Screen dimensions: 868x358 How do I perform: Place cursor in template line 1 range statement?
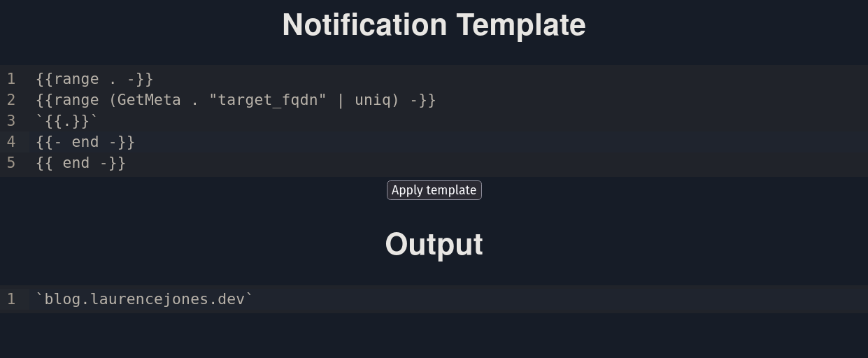point(94,79)
